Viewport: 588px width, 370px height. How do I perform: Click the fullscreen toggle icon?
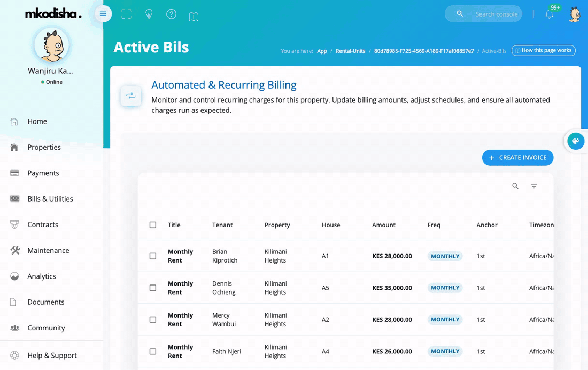(x=127, y=14)
